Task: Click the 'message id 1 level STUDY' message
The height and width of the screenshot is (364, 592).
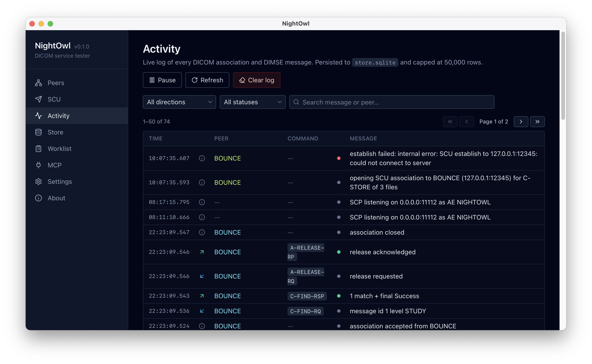Action: (388, 311)
